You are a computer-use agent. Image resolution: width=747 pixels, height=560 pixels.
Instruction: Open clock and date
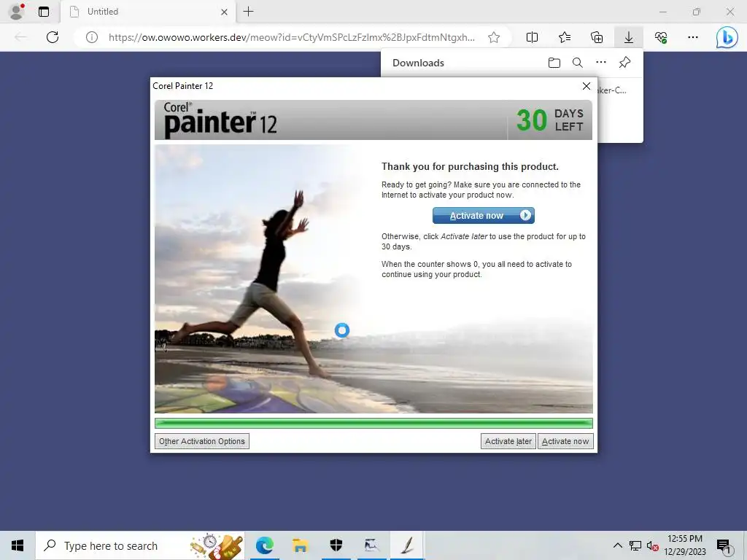click(685, 545)
